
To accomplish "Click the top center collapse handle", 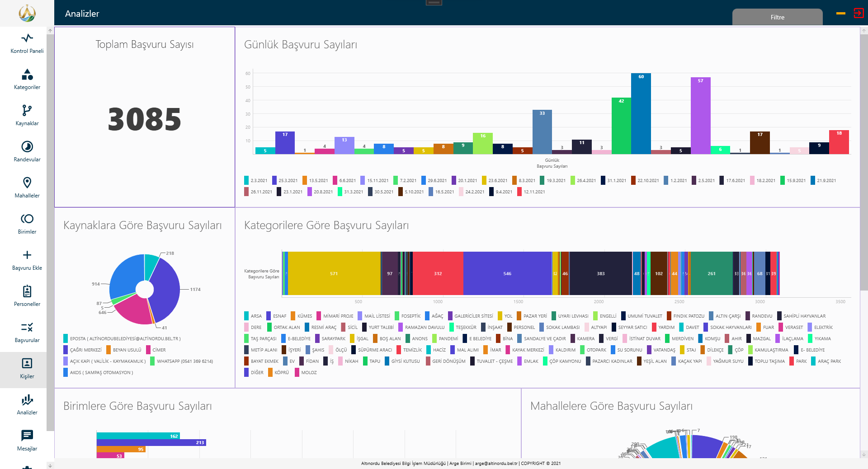I will [434, 3].
